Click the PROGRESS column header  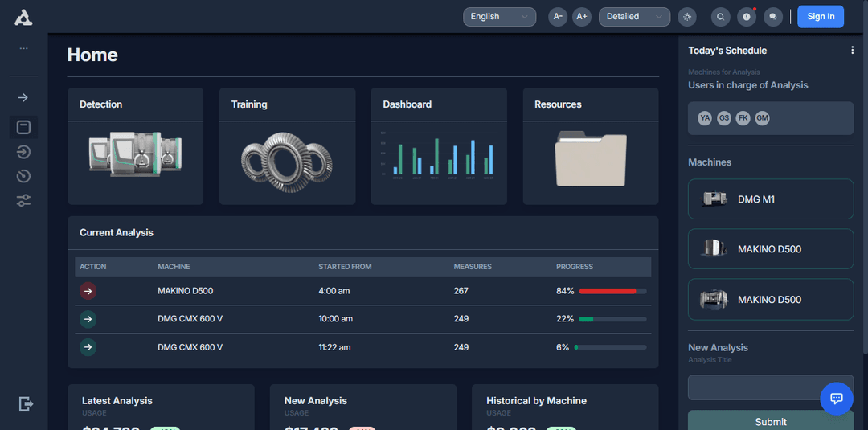click(575, 267)
